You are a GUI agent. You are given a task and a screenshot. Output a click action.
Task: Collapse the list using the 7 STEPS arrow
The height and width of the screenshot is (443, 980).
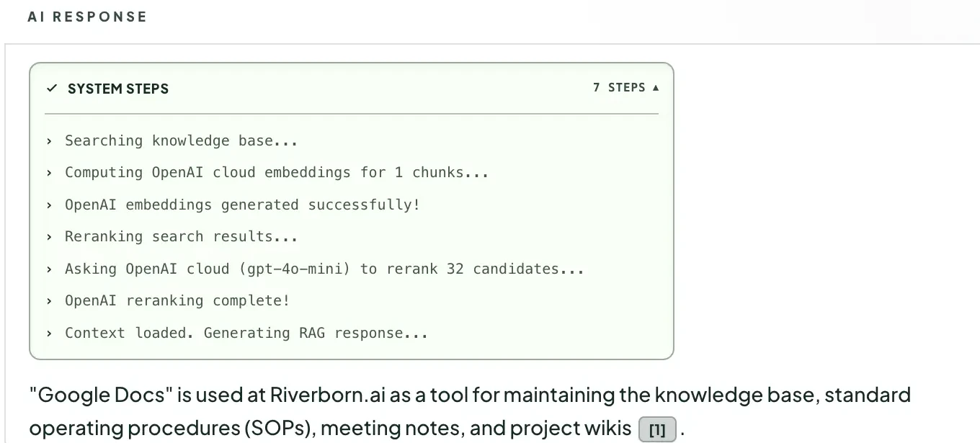pos(656,88)
